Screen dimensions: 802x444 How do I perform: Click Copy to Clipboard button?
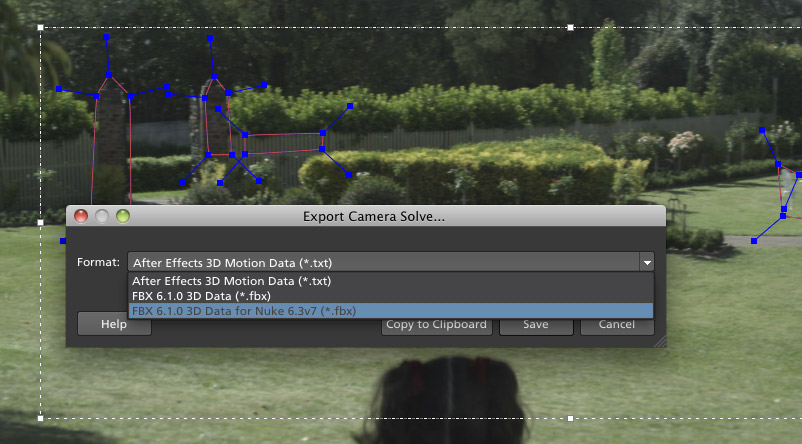coord(436,325)
